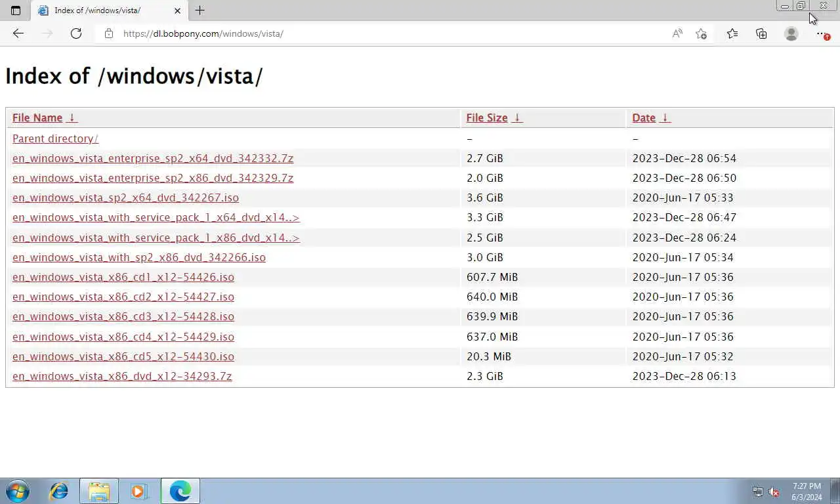The height and width of the screenshot is (504, 840).
Task: Close the Index of /windows/vista/ tab
Action: click(x=177, y=10)
